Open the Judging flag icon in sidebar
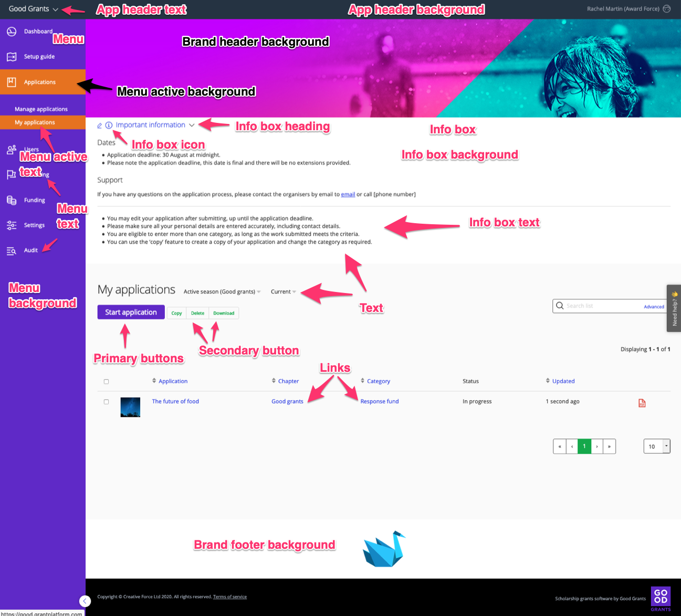This screenshot has height=616, width=681. tap(12, 174)
